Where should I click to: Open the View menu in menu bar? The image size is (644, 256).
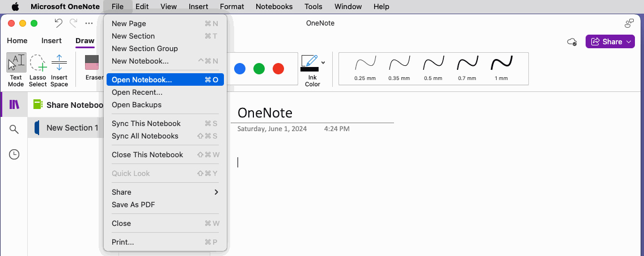(x=168, y=7)
